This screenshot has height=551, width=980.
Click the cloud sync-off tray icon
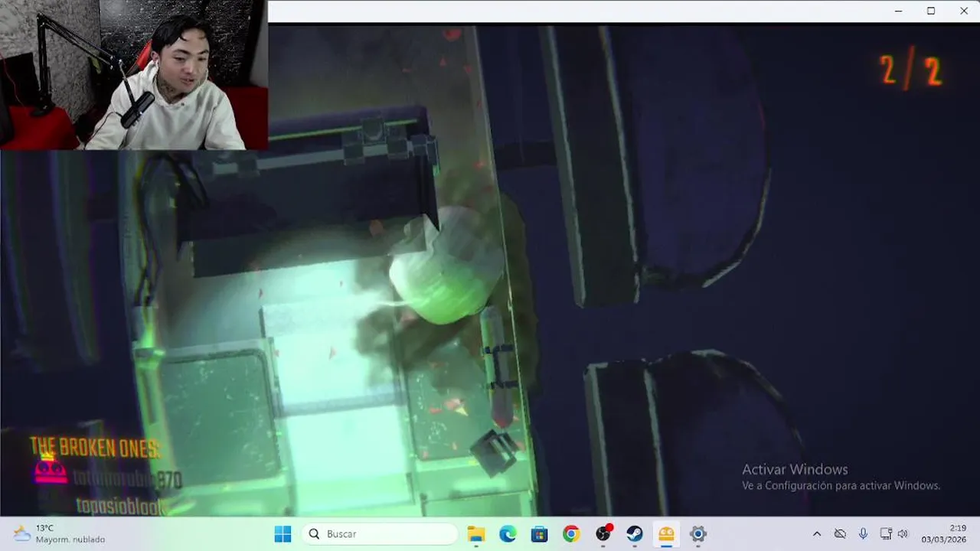[x=840, y=534]
